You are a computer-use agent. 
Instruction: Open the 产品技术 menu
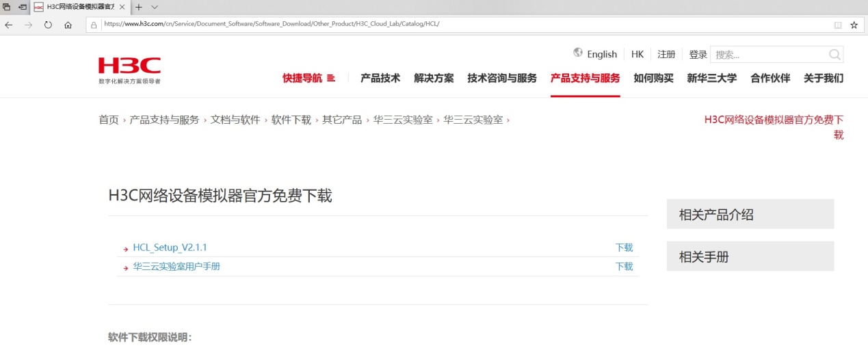click(x=380, y=78)
